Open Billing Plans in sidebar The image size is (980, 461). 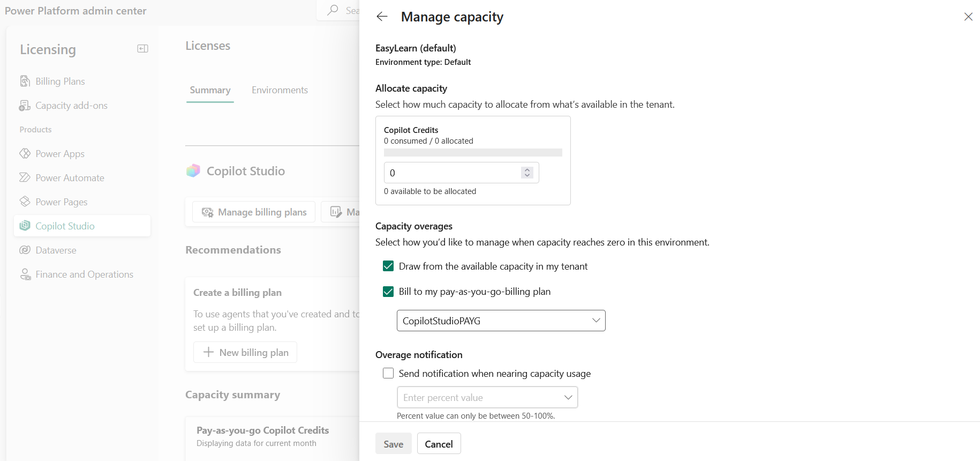[x=60, y=81]
